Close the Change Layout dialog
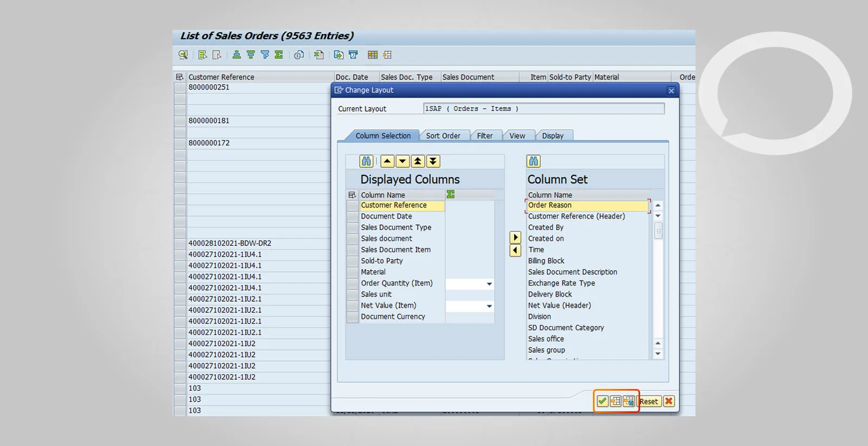The width and height of the screenshot is (868, 446). pos(671,91)
